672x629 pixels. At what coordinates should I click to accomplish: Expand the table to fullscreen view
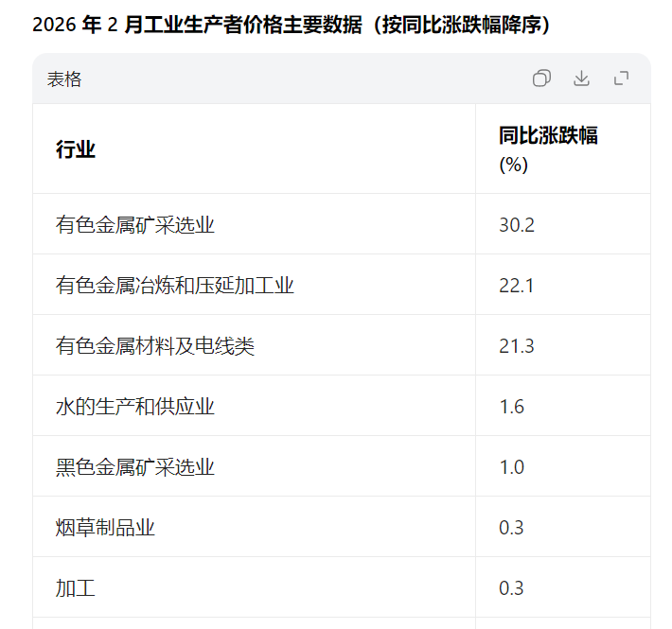[622, 79]
